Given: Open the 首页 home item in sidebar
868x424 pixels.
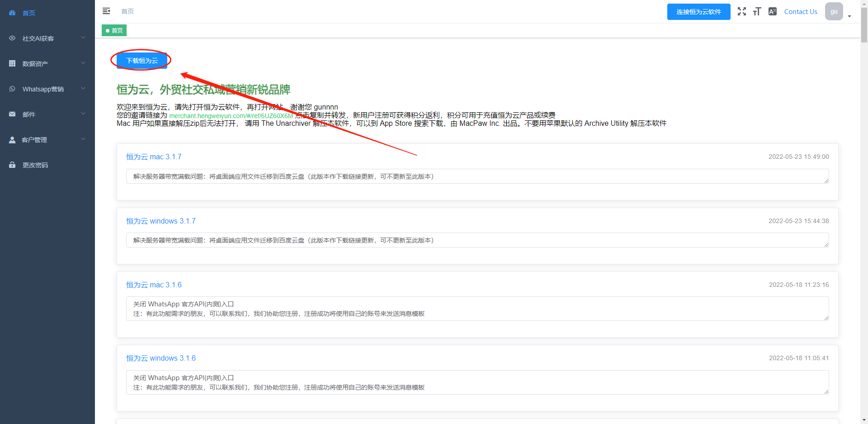Looking at the screenshot, I should (47, 13).
